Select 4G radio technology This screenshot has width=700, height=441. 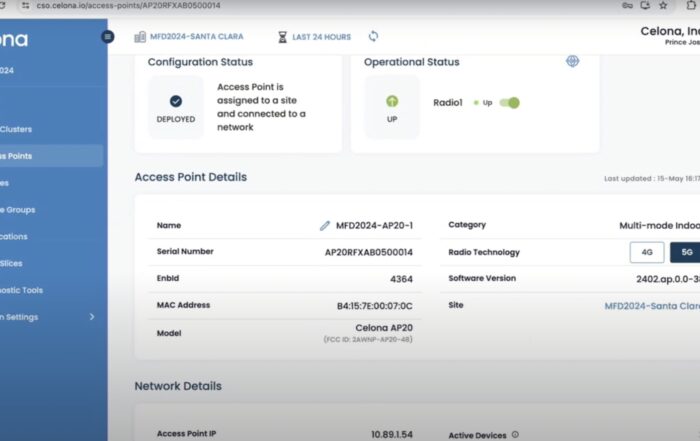coord(647,252)
